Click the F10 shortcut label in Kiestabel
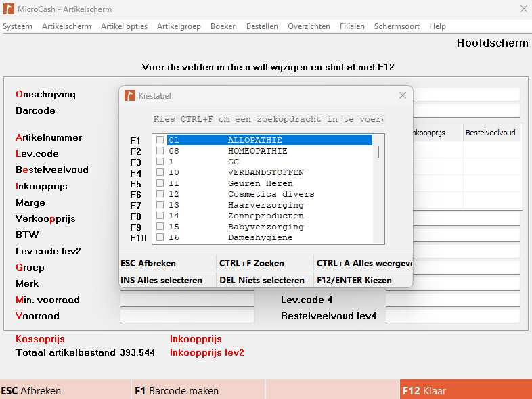 pos(138,238)
